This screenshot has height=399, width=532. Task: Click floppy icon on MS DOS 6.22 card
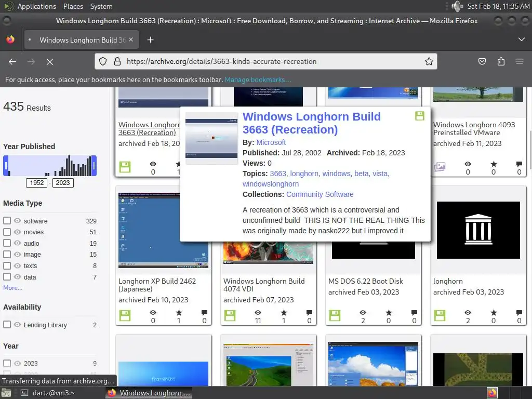coord(335,315)
